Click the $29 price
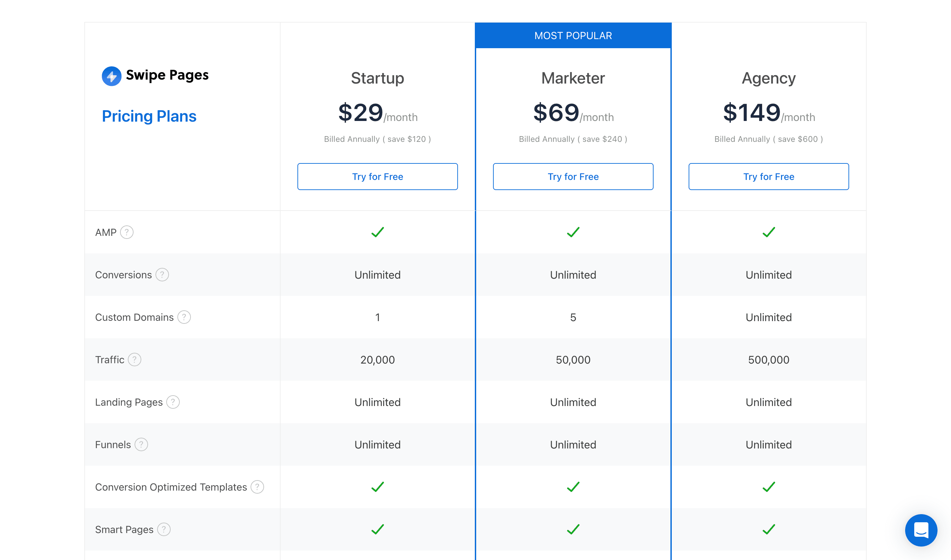The image size is (951, 560). pos(361,113)
